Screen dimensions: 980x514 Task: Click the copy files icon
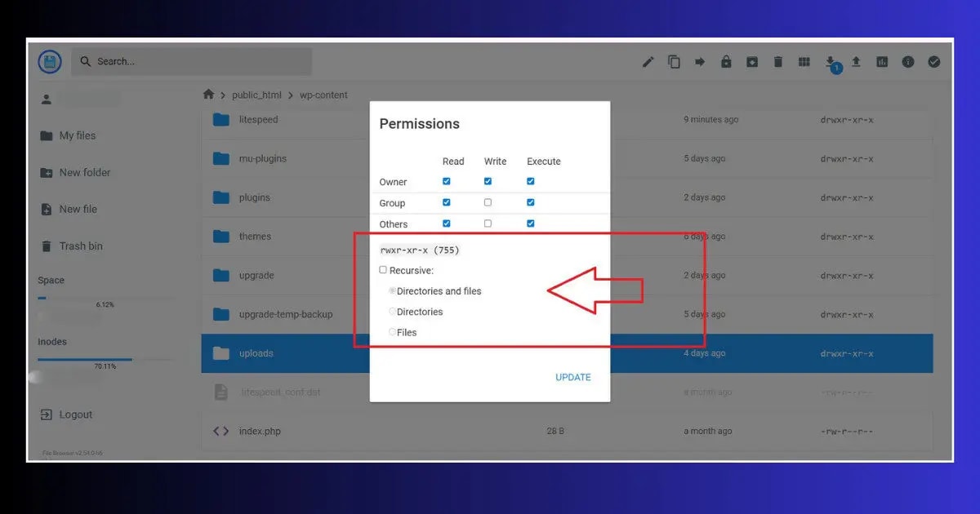674,61
